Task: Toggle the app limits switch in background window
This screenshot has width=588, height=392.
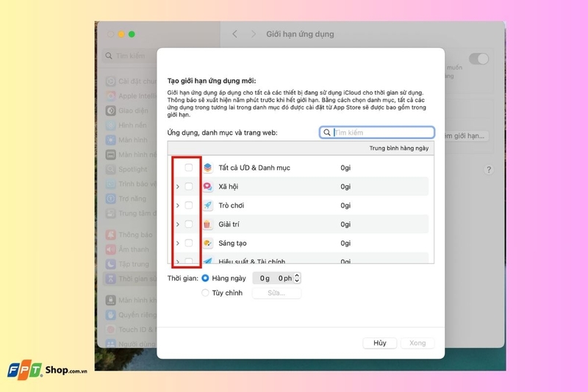Action: tap(478, 59)
